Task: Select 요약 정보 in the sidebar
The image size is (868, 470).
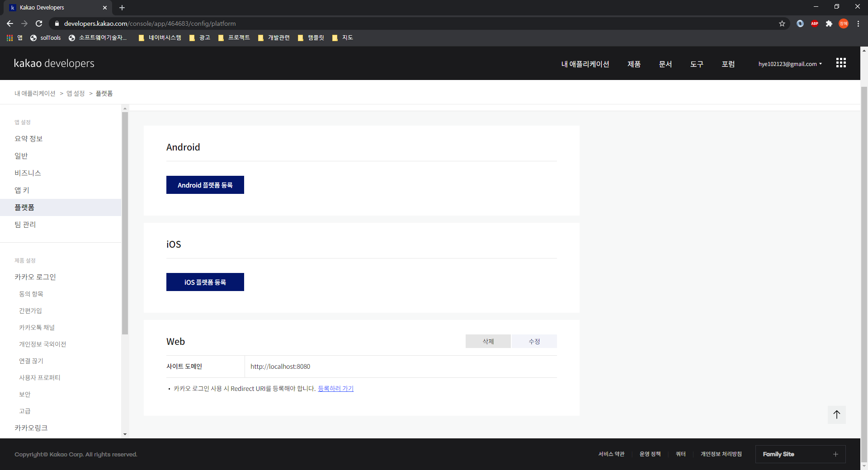Action: 28,139
